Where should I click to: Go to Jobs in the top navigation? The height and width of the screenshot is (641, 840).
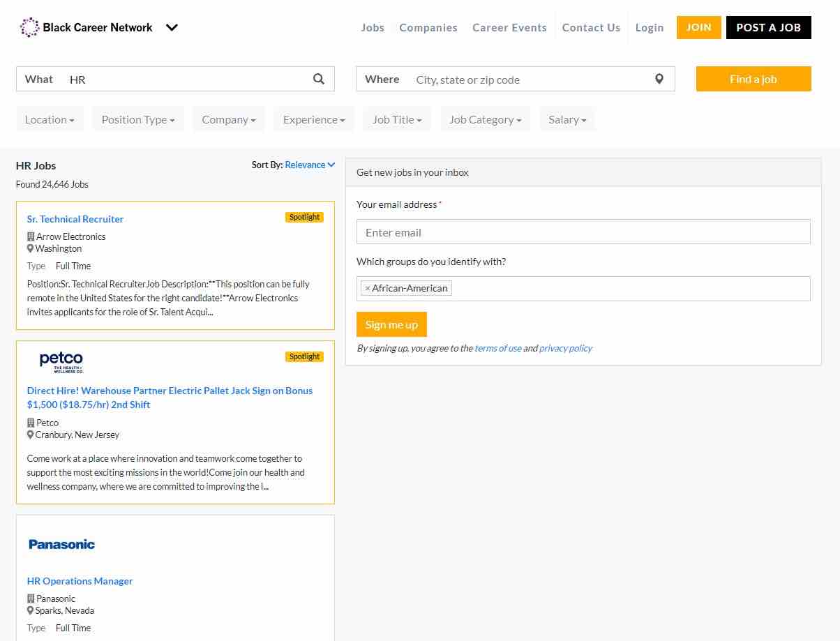point(373,28)
